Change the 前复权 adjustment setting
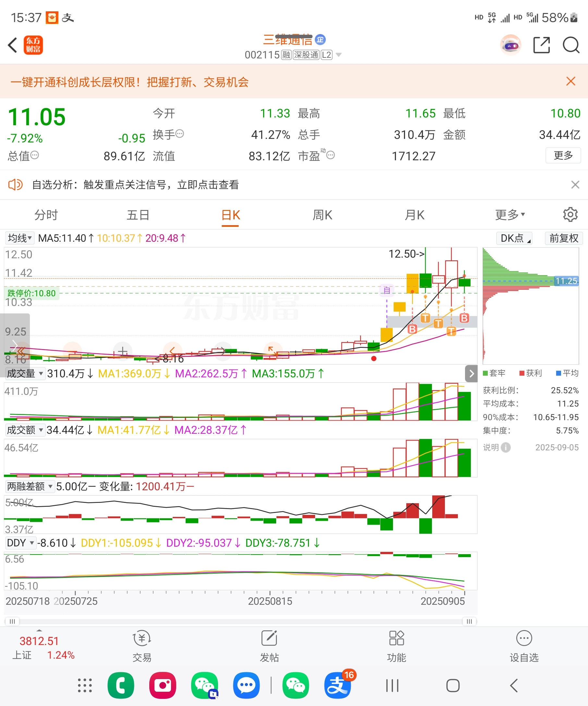 (x=564, y=238)
